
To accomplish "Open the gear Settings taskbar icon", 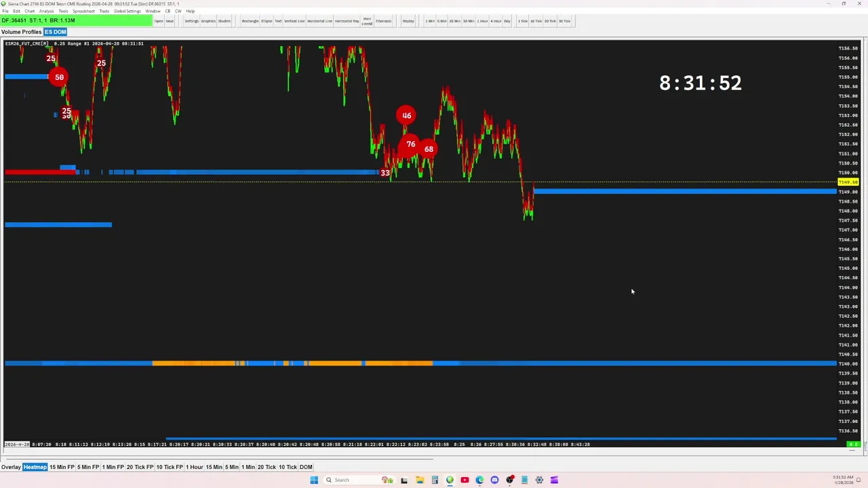I will 539,480.
